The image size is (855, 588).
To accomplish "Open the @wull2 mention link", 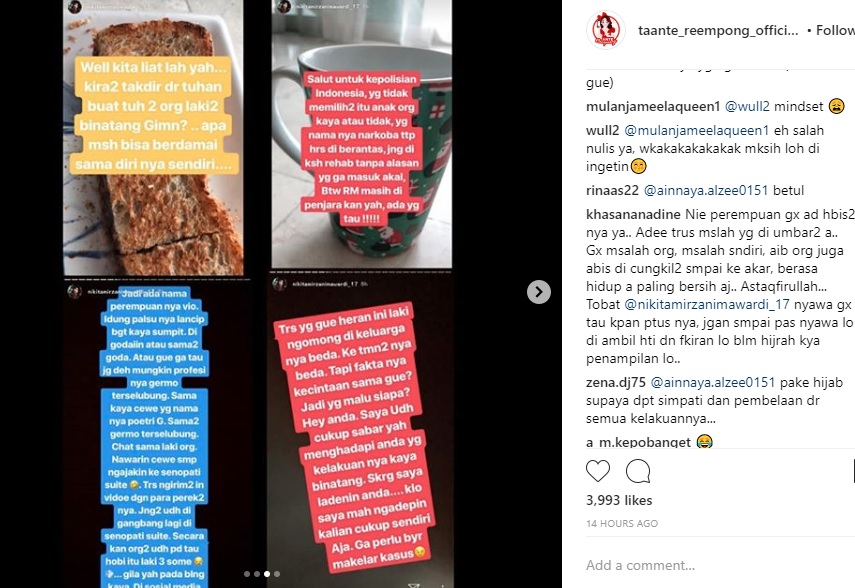I will [747, 106].
